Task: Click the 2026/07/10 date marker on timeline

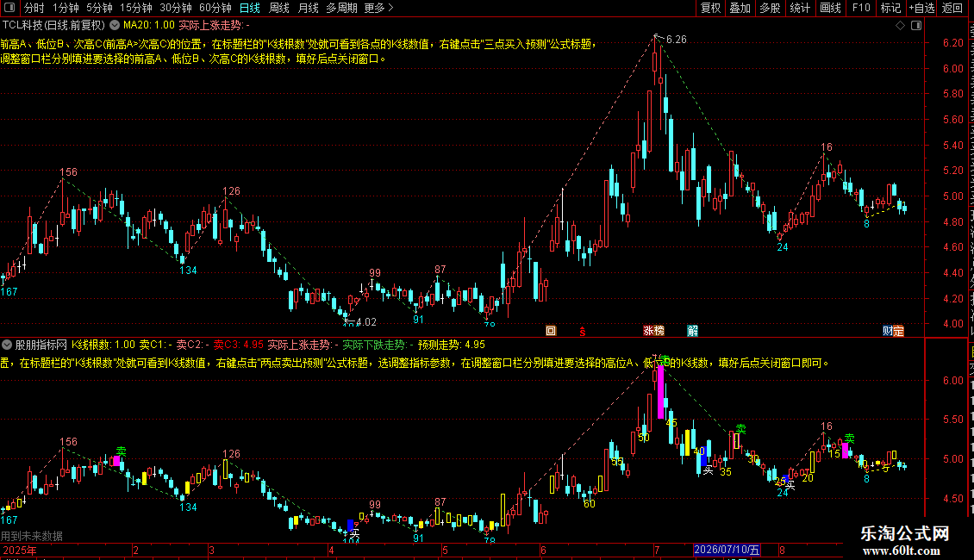Action: tap(727, 550)
